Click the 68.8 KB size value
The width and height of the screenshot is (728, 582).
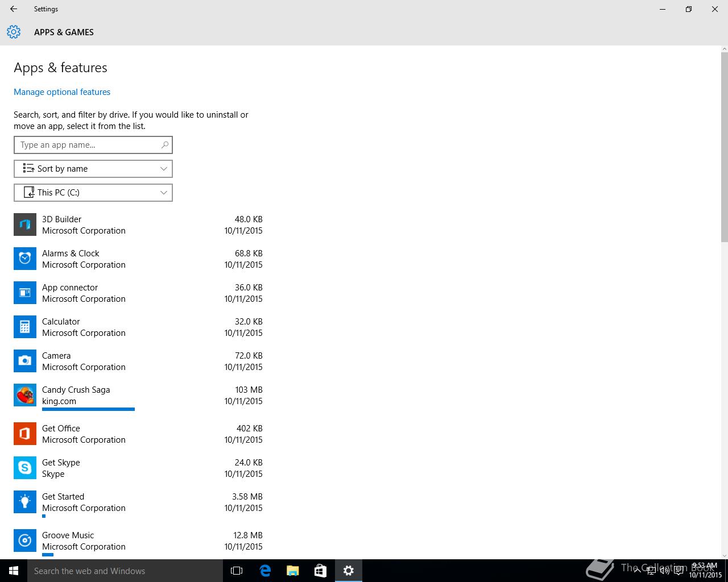point(249,253)
